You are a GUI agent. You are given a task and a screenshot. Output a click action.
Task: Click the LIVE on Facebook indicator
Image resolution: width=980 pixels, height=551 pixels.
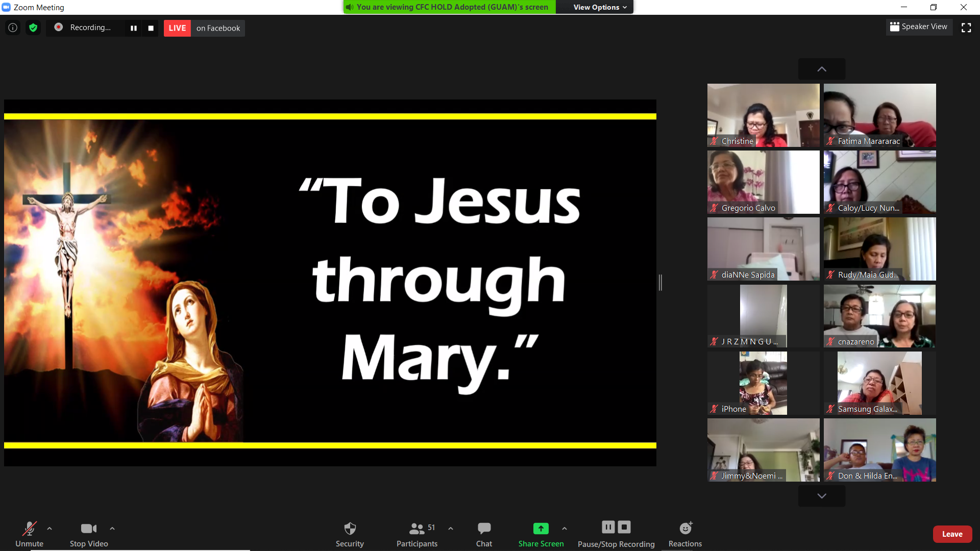point(204,28)
